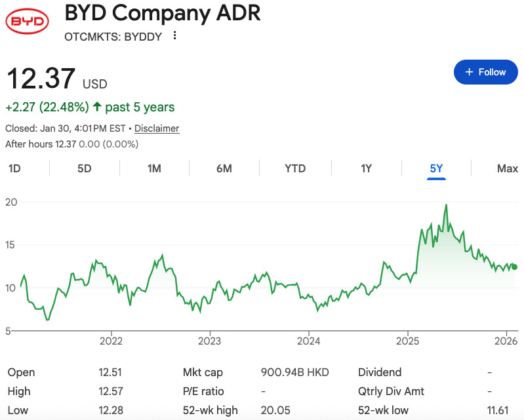Show the 1M price chart
This screenshot has height=420, width=524.
click(154, 168)
